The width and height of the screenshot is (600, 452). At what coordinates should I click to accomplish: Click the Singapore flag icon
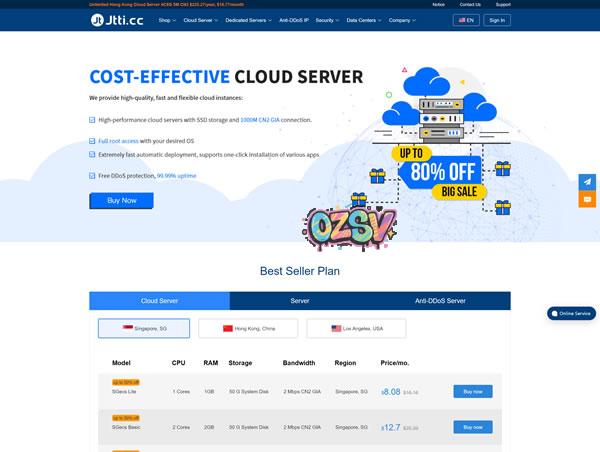127,328
